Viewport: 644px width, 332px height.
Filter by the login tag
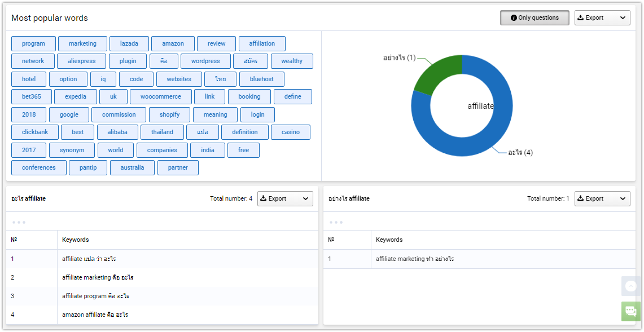pyautogui.click(x=257, y=115)
